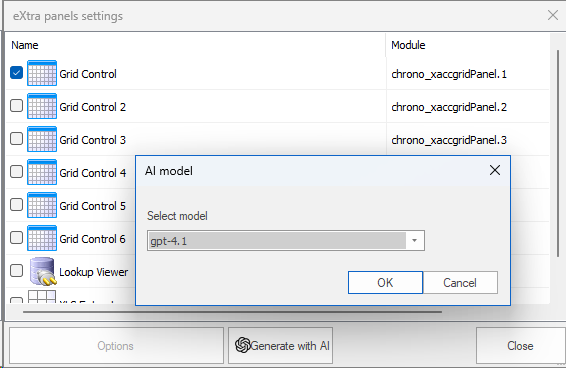Click the horizontal scrollbar of the panel list
This screenshot has width=566, height=368.
pyautogui.click(x=232, y=312)
